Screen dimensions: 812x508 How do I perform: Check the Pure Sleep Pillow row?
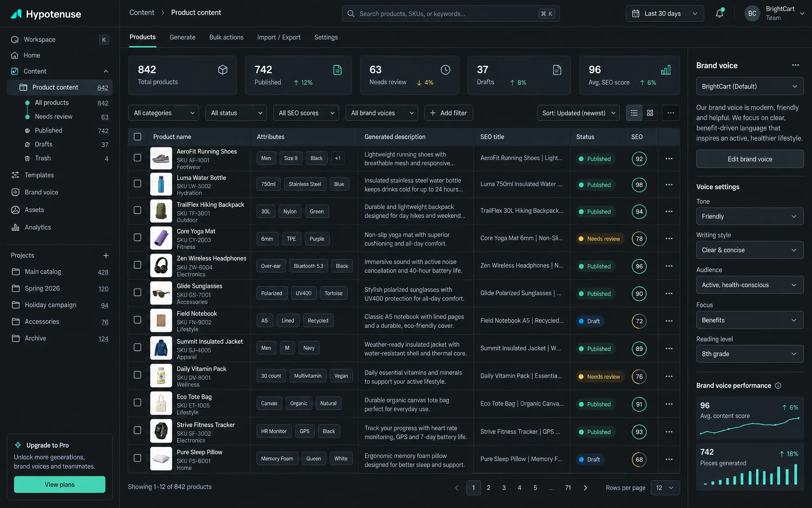pos(138,458)
